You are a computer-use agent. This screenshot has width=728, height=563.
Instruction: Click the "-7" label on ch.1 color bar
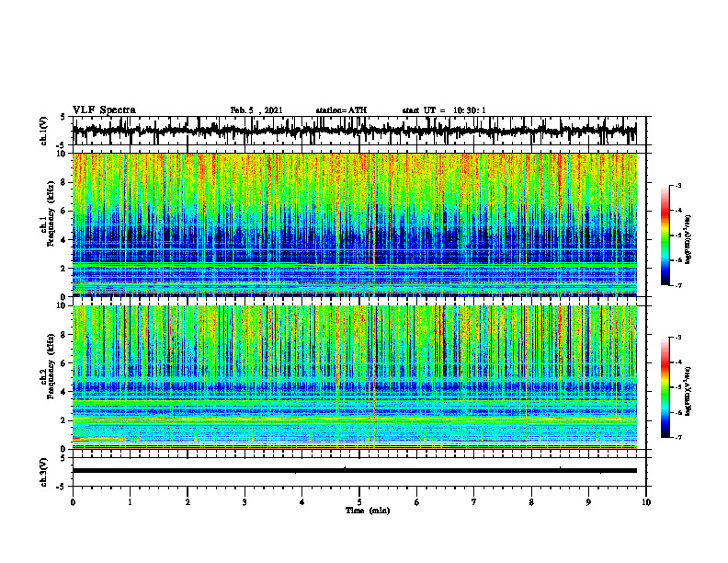click(x=678, y=285)
